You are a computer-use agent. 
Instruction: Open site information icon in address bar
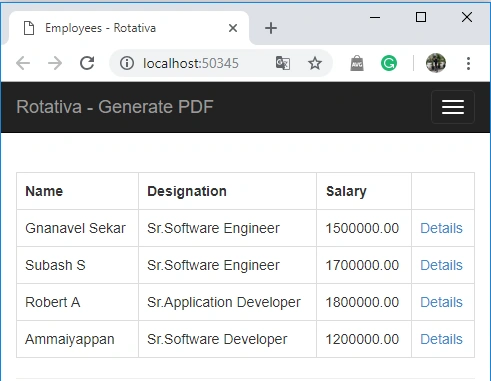[127, 63]
